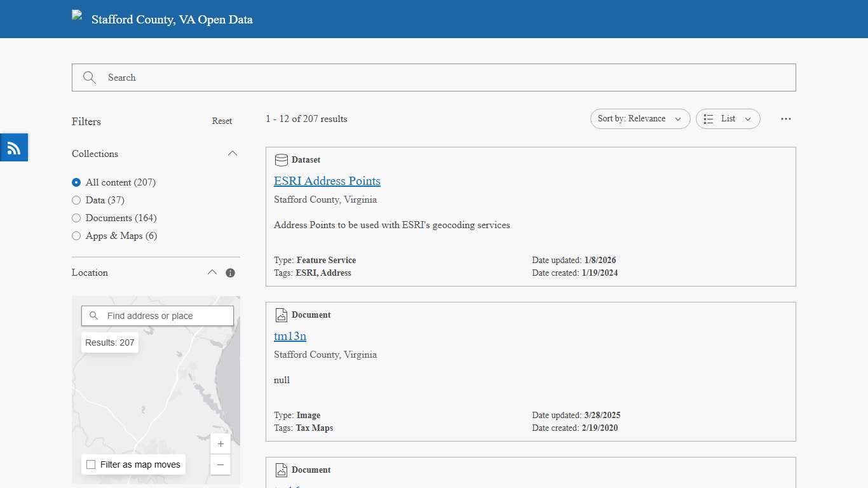Open the ESRI Address Points dataset
The width and height of the screenshot is (868, 488).
tap(327, 181)
